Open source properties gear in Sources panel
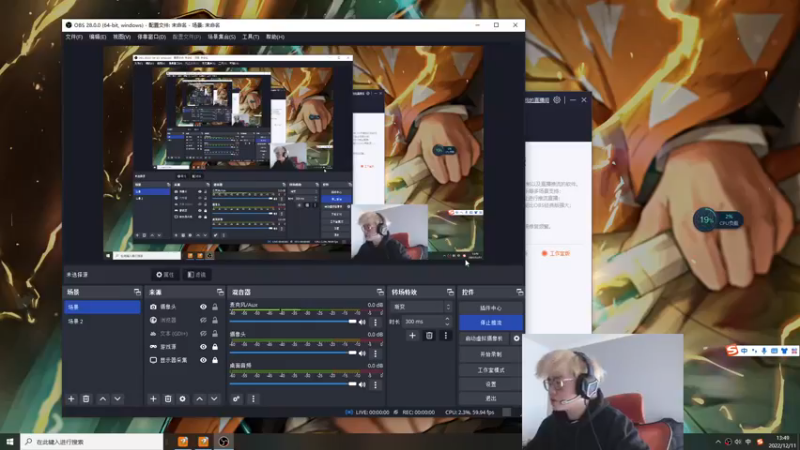 coord(183,399)
